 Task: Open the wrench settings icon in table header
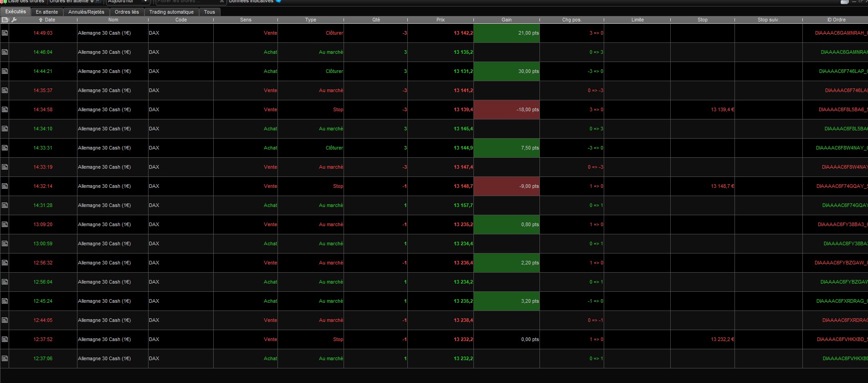coord(14,20)
